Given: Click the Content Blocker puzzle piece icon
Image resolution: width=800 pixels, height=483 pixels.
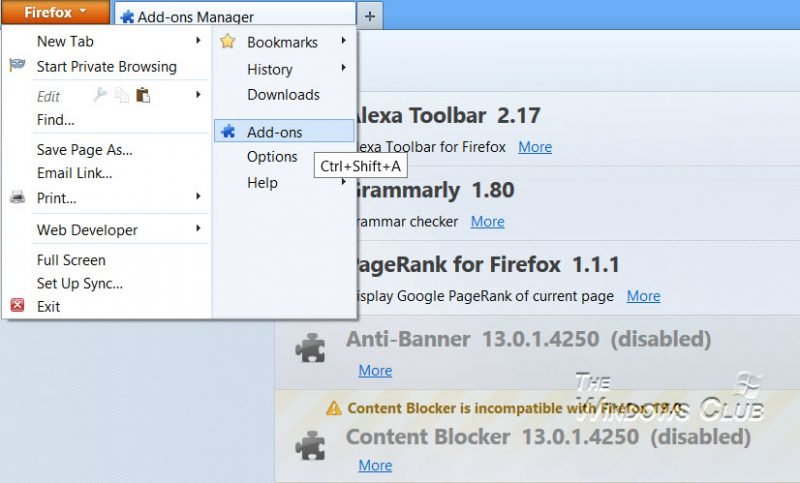Looking at the screenshot, I should click(310, 442).
